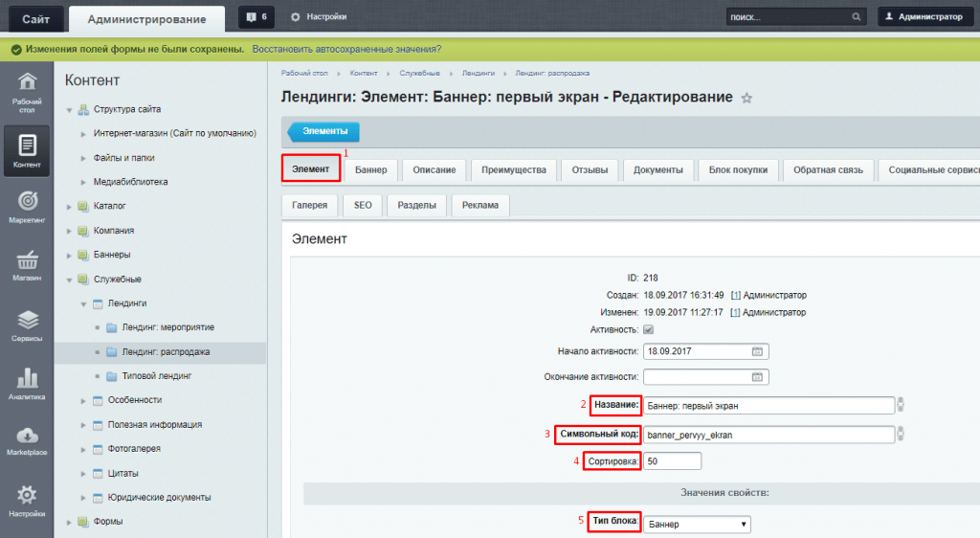The height and width of the screenshot is (538, 980).
Task: Open the Тип блока dropdown
Action: pyautogui.click(x=697, y=525)
